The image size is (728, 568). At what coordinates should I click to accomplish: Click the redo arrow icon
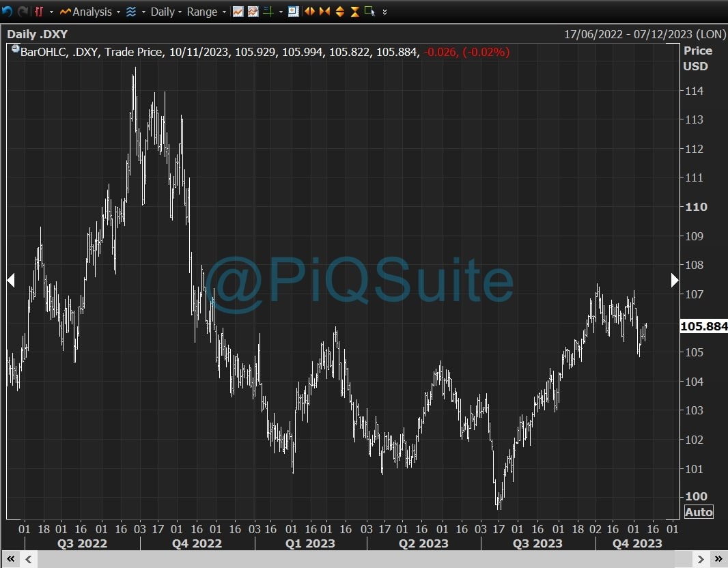pos(23,12)
